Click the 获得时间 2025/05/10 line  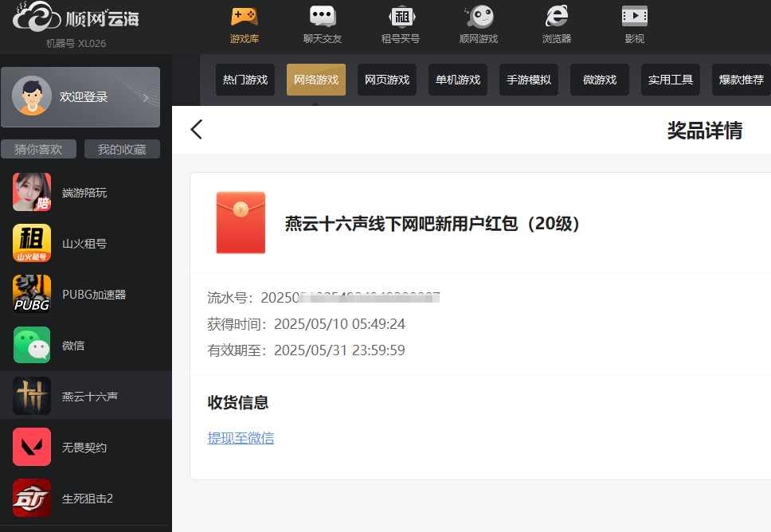pyautogui.click(x=306, y=324)
